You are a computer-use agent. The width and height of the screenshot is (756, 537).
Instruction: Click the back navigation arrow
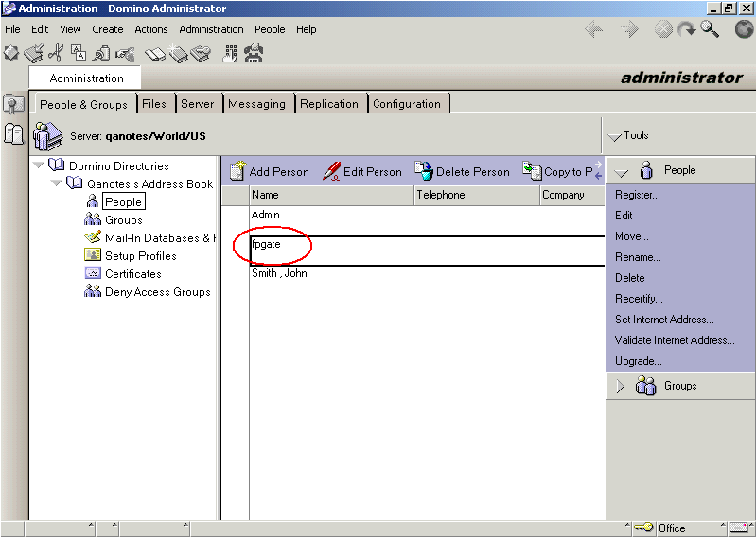(x=594, y=29)
